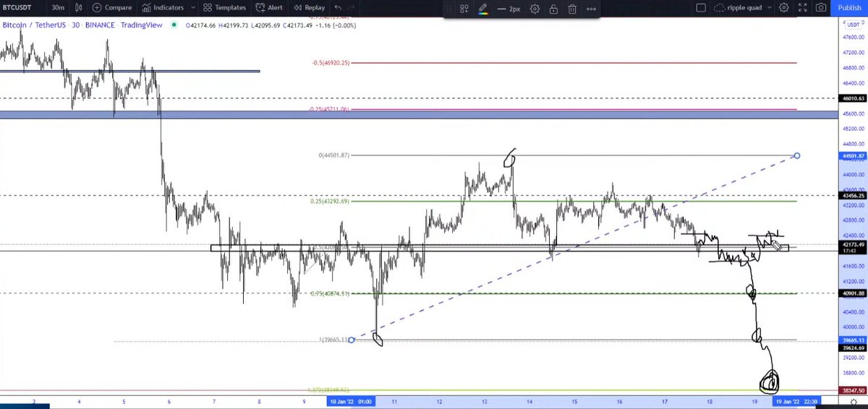868x409 pixels.
Task: Open the brush line color picker
Action: pyautogui.click(x=482, y=9)
